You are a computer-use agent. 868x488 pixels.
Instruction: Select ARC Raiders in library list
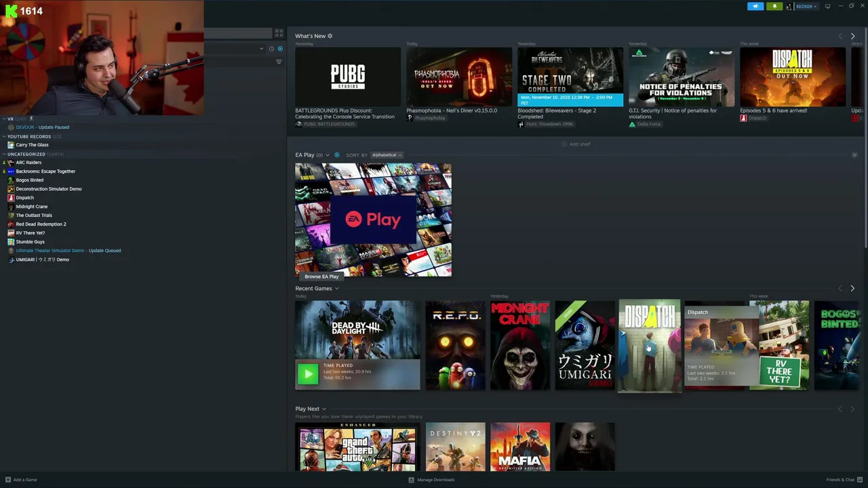click(28, 163)
